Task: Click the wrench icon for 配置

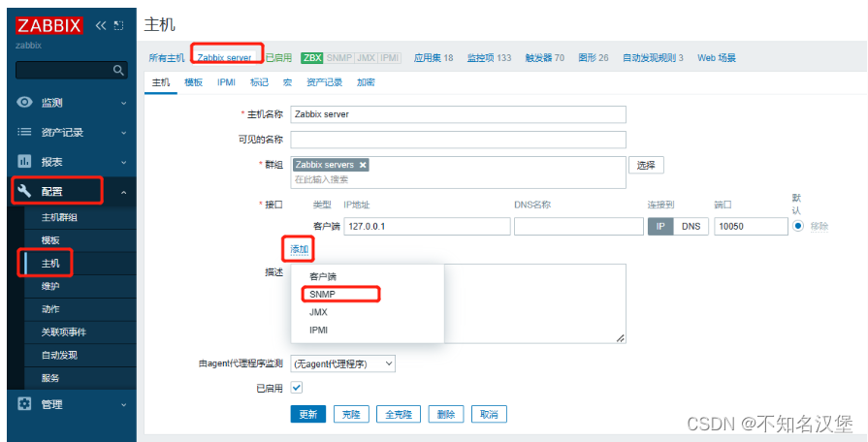Action: coord(24,191)
